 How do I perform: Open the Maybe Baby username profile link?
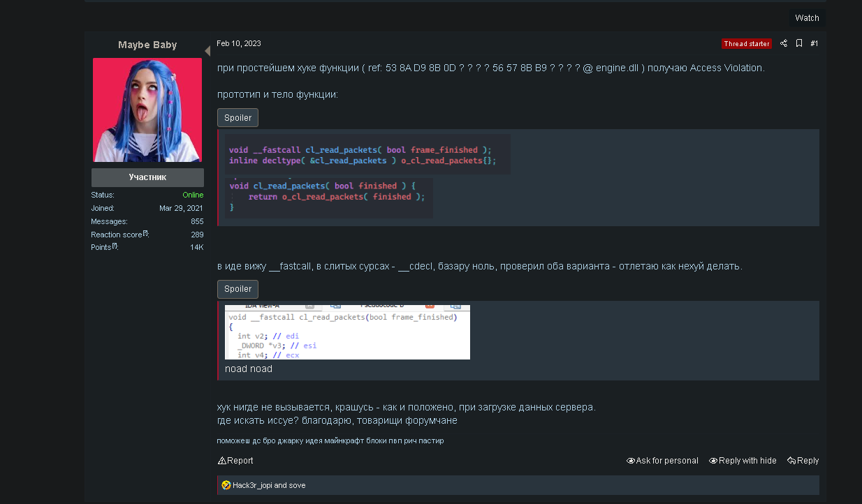(147, 45)
